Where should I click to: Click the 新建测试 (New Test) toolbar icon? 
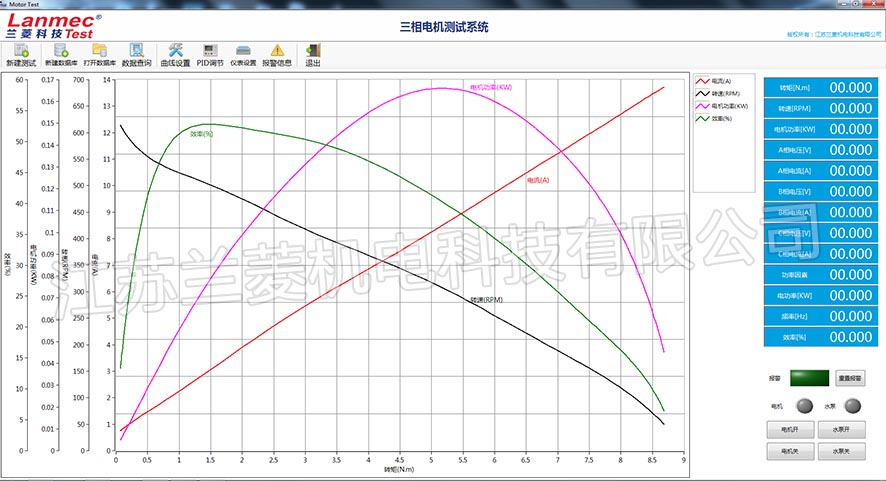point(20,51)
